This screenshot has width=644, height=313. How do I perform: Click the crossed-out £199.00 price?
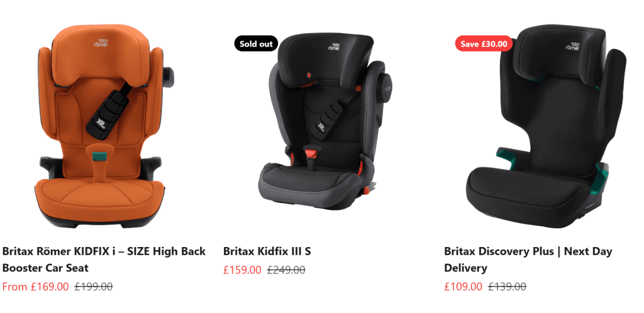94,287
